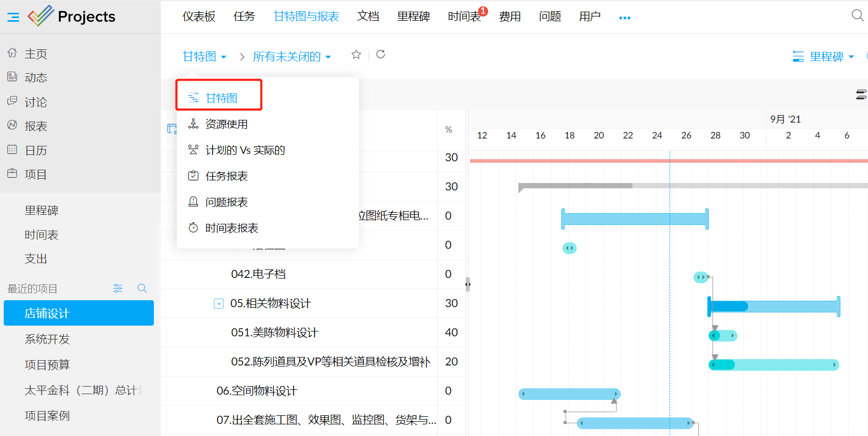
Task: Click the 日历 calendar icon in sidebar
Action: coord(12,150)
